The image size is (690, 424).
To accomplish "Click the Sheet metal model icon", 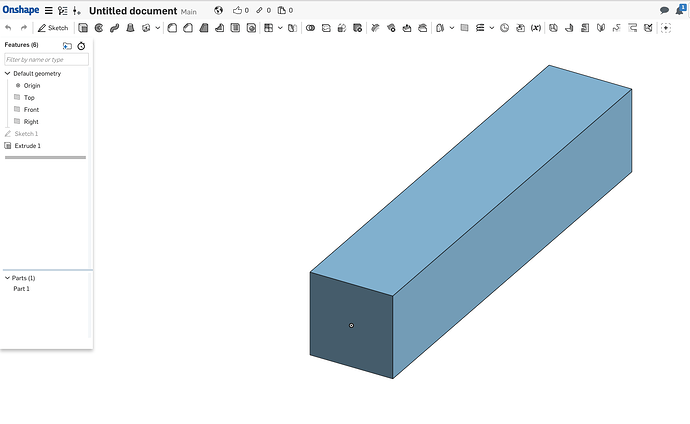I will pyautogui.click(x=553, y=28).
